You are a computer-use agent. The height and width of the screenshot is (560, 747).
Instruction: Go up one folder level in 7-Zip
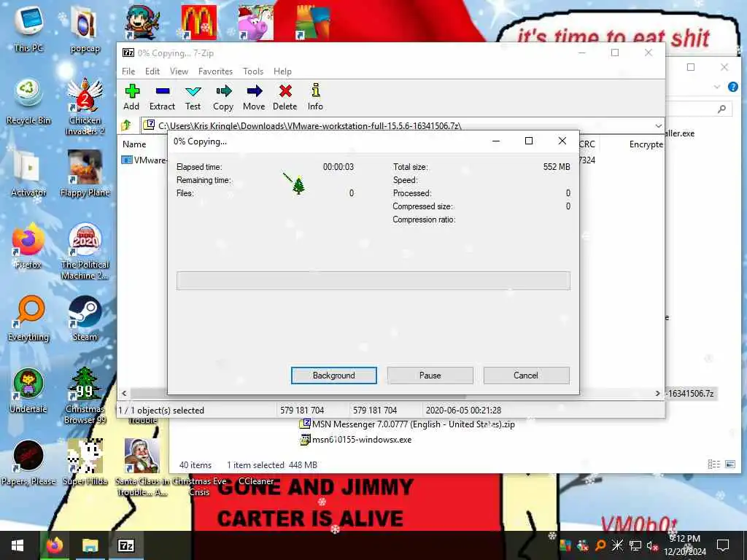[x=127, y=125]
